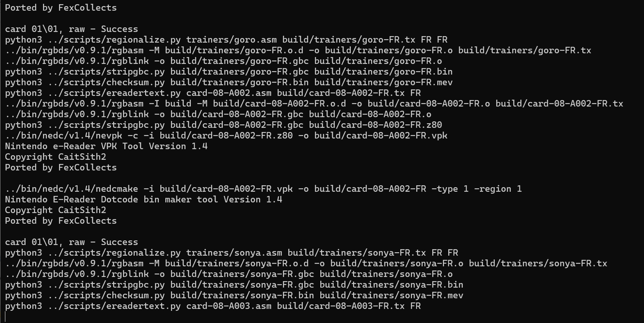Select the regionalize.py line for trainers/sonya.asm
Image resolution: width=644 pixels, height=323 pixels.
[x=232, y=253]
